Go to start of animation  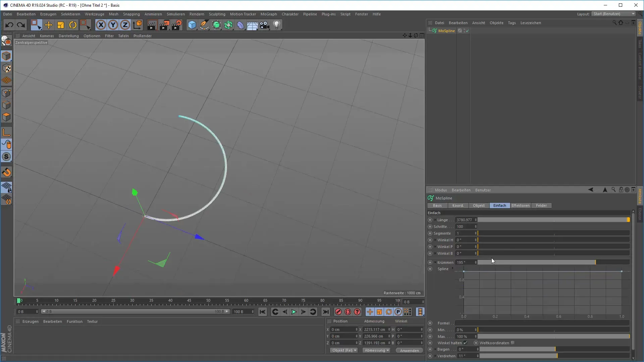coord(262,312)
